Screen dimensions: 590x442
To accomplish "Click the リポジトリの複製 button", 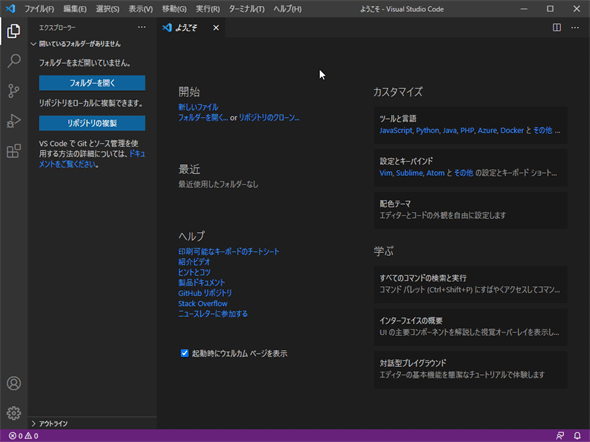I will tap(92, 123).
